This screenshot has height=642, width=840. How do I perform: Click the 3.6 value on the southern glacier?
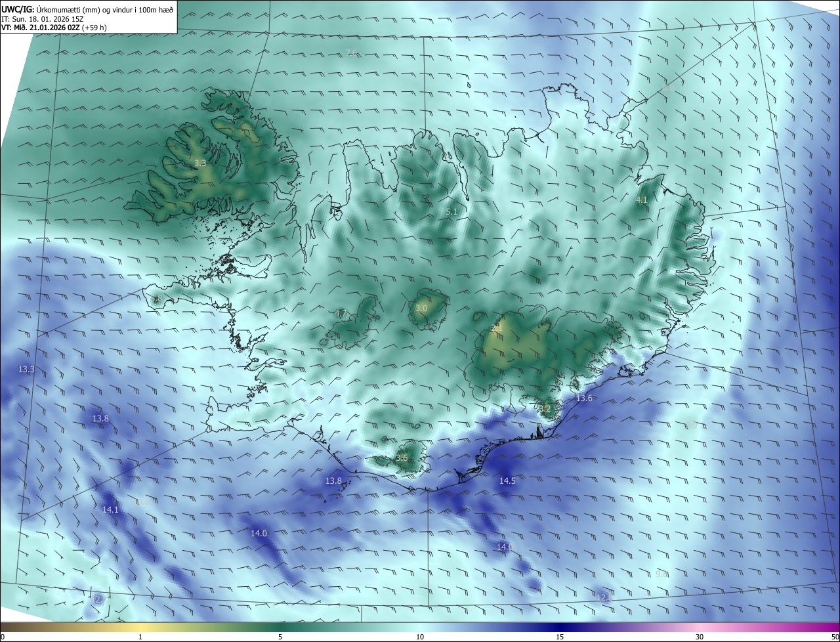pos(402,458)
